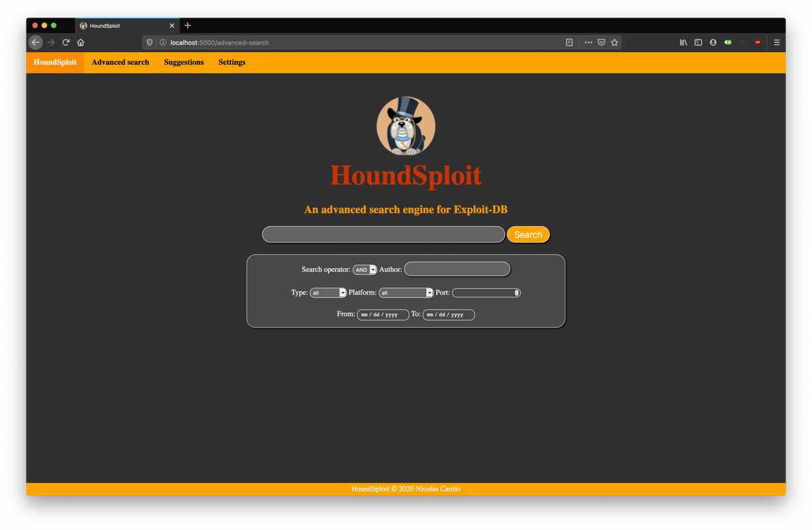Viewport: 812px width, 530px height.
Task: Open the Search operator AND dropdown
Action: [365, 270]
